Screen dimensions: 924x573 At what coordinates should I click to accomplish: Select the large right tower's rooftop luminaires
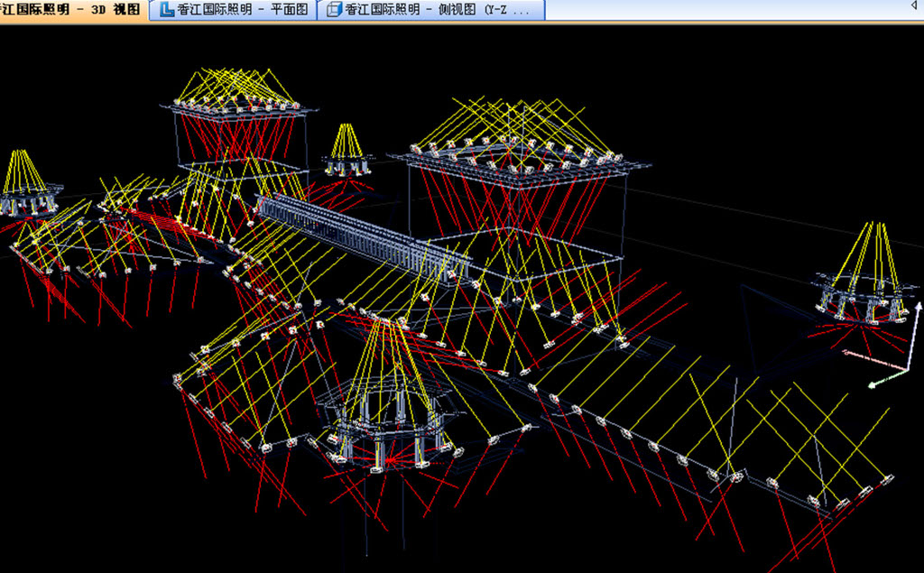(514, 153)
